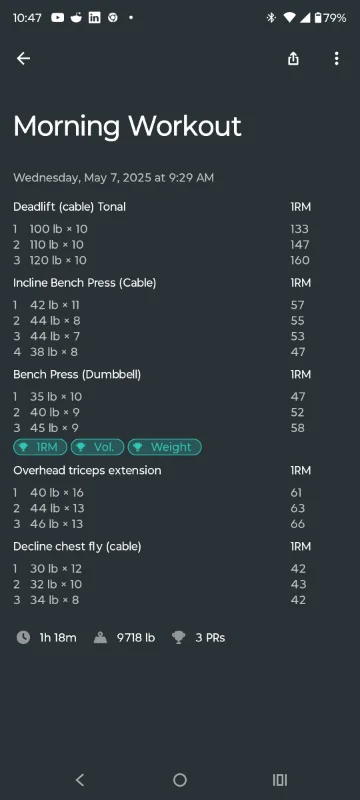Open the three-dot overflow menu
The height and width of the screenshot is (800, 360).
[336, 59]
